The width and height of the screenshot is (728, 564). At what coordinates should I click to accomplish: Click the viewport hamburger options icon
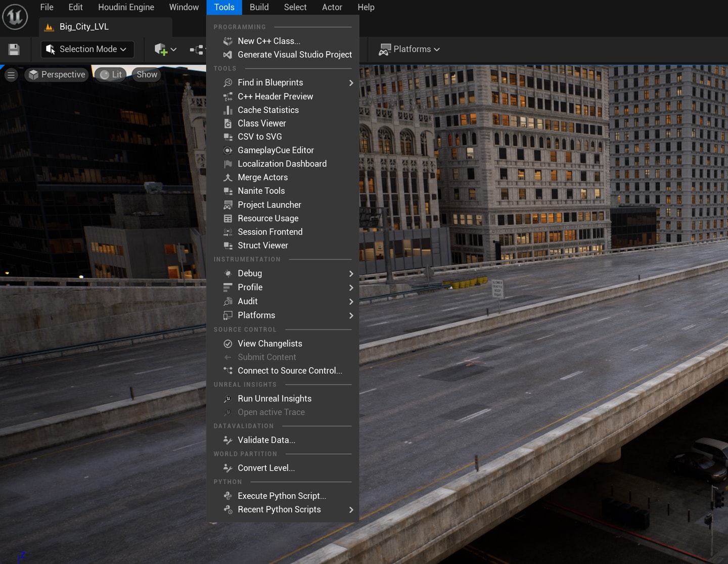click(11, 75)
